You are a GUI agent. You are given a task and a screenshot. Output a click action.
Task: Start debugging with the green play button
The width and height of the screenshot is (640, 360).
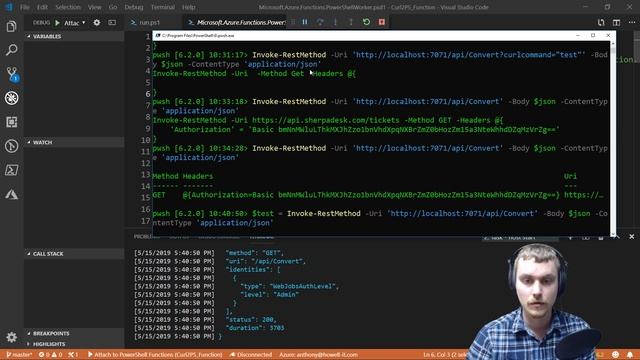[57, 23]
